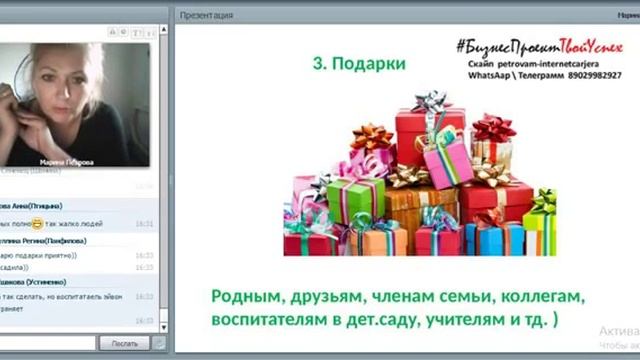Click the second round icon above the webcam video
This screenshot has height=360, width=640.
pos(124,32)
